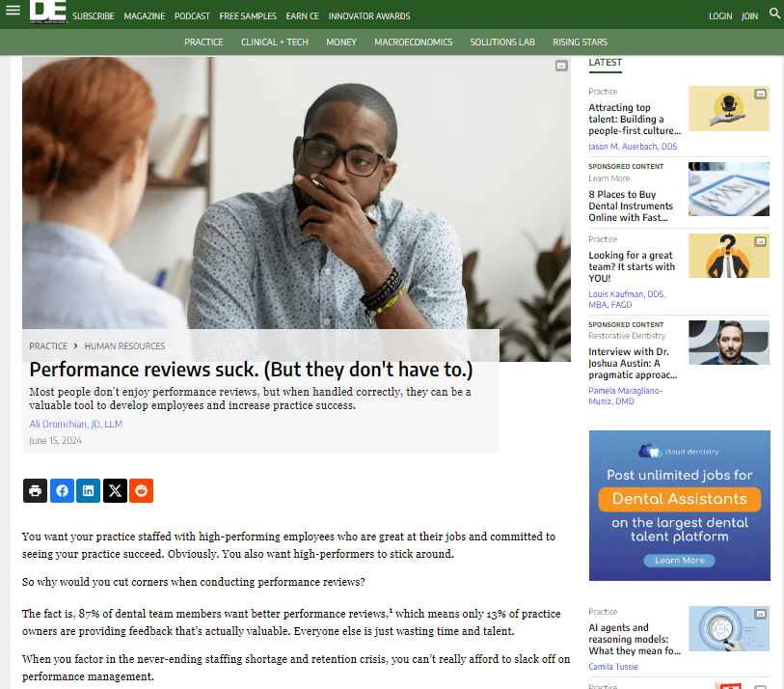Open the Macroeconomics section
Image resolution: width=784 pixels, height=689 pixels.
coord(413,42)
